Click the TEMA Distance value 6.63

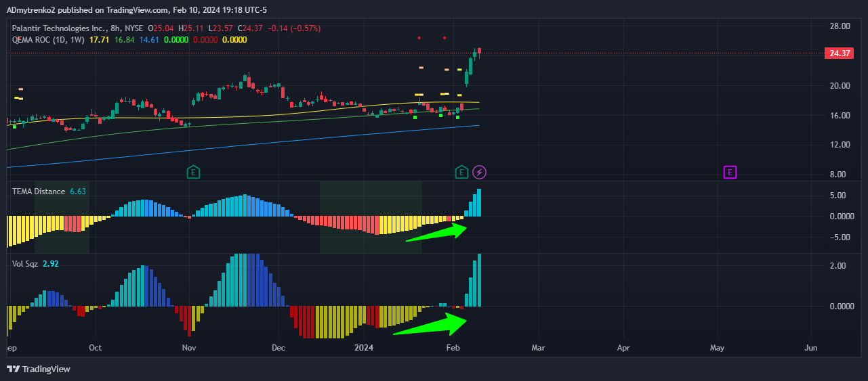click(78, 192)
